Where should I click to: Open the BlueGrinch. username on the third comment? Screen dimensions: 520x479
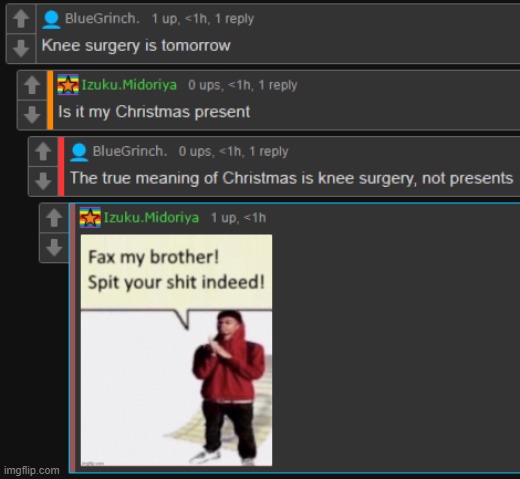(130, 151)
